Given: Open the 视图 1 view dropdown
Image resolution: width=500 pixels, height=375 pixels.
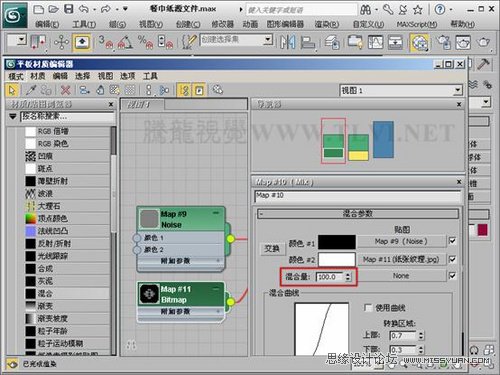Looking at the screenshot, I should coord(458,90).
